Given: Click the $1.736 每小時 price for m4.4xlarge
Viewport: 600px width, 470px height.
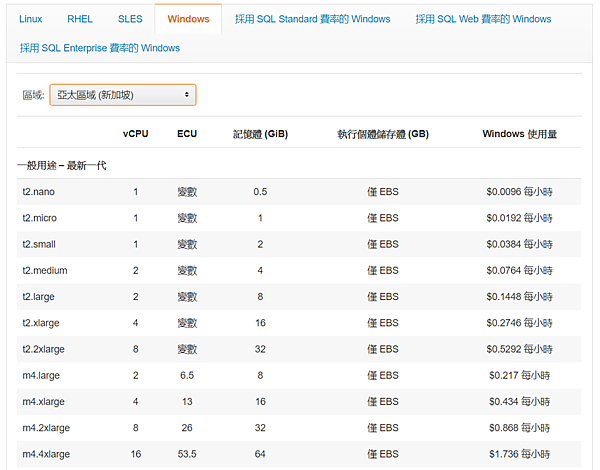Looking at the screenshot, I should point(519,454).
